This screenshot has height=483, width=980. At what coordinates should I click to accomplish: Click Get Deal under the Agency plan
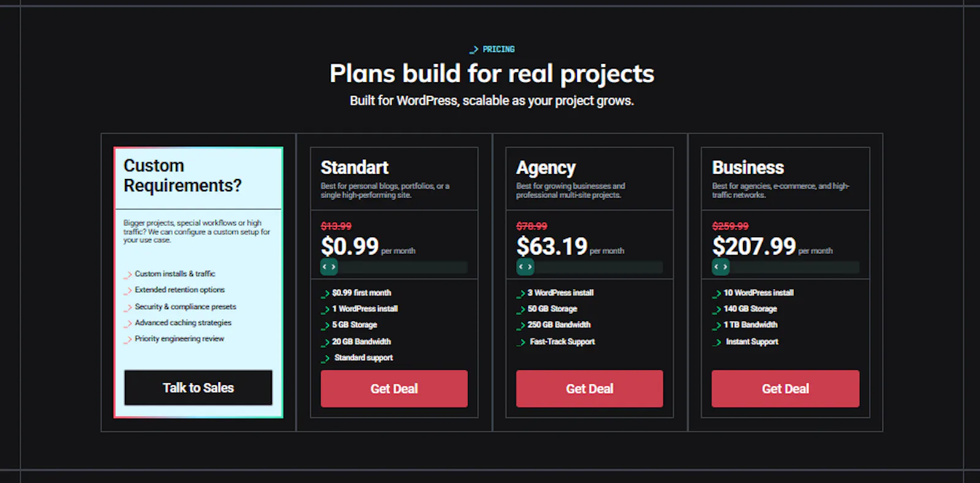[x=589, y=389]
